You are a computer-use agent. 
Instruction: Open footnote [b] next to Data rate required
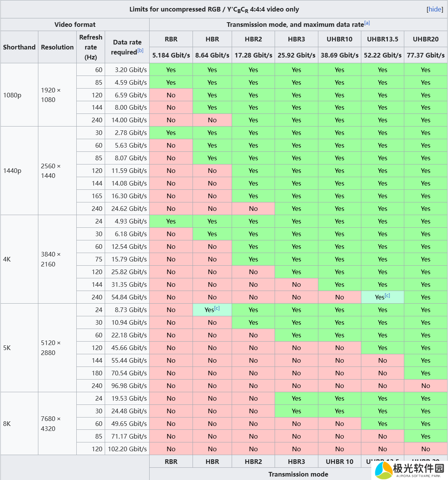(x=140, y=51)
